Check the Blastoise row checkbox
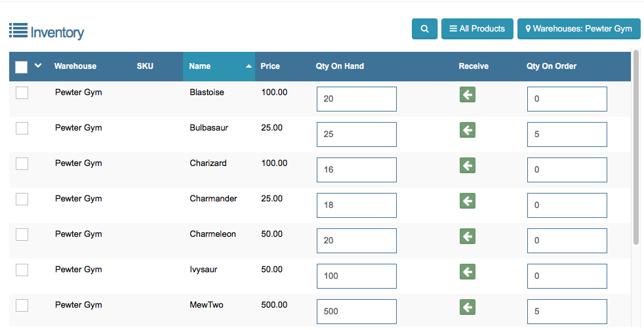Screen dimensions: 644x330 (22, 93)
